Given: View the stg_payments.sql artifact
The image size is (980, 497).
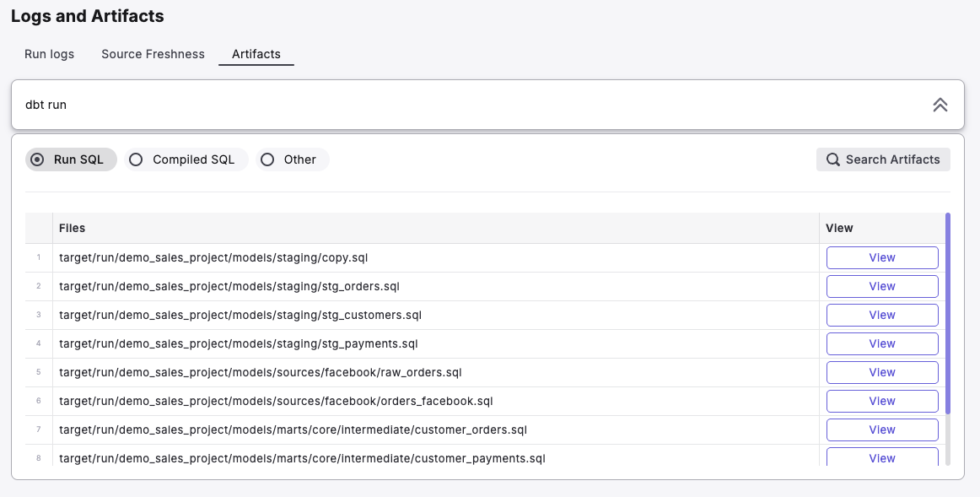Looking at the screenshot, I should click(881, 343).
